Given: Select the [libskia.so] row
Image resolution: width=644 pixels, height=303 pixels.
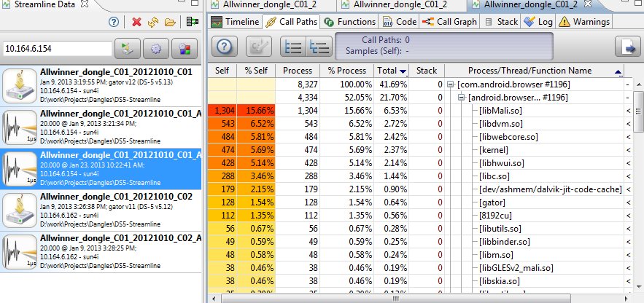Looking at the screenshot, I should pos(420,281).
